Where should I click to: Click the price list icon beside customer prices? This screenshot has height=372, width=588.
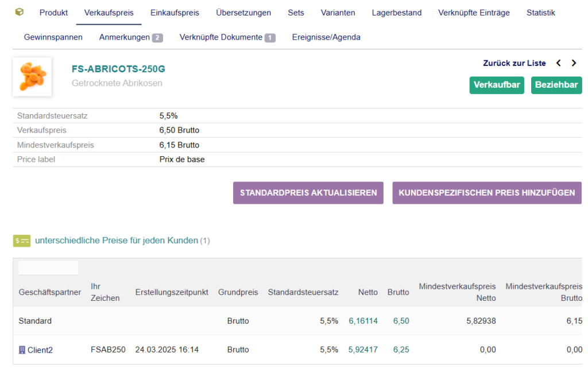coord(22,241)
